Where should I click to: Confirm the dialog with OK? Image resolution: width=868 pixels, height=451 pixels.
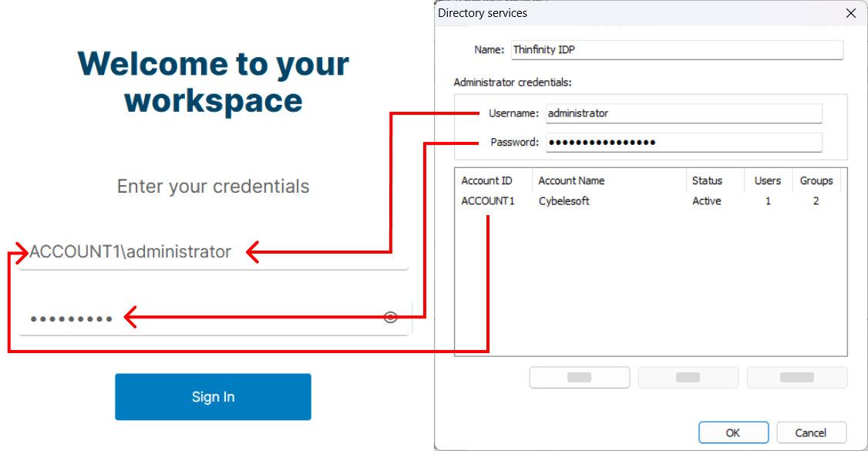tap(733, 432)
